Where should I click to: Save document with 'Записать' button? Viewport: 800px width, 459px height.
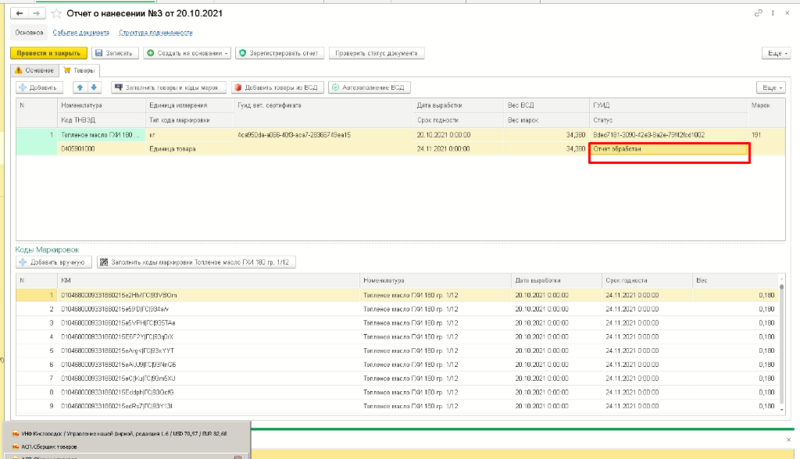pyautogui.click(x=115, y=53)
